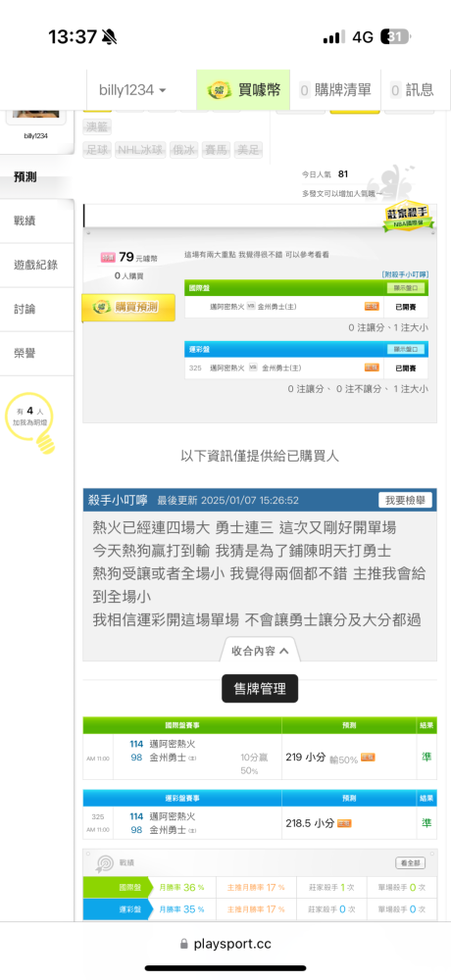Click the 莊家殺手 NBA badge icon
Image resolution: width=451 pixels, height=980 pixels.
[410, 217]
